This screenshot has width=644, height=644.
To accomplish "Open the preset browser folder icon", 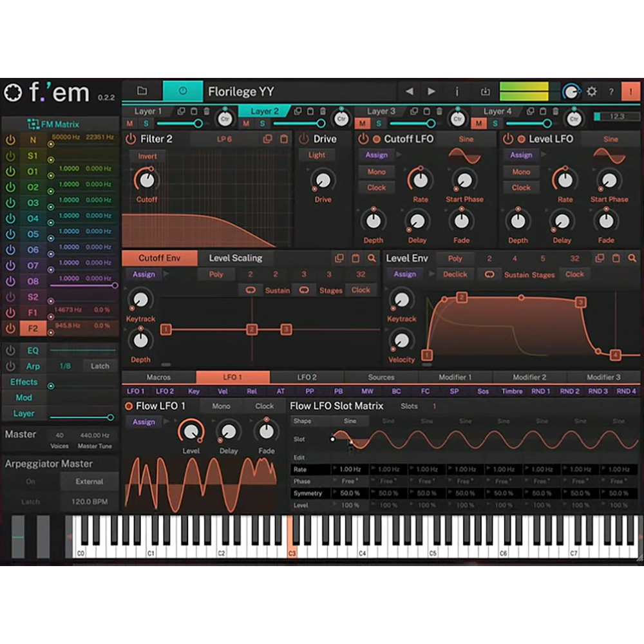I will [x=142, y=91].
